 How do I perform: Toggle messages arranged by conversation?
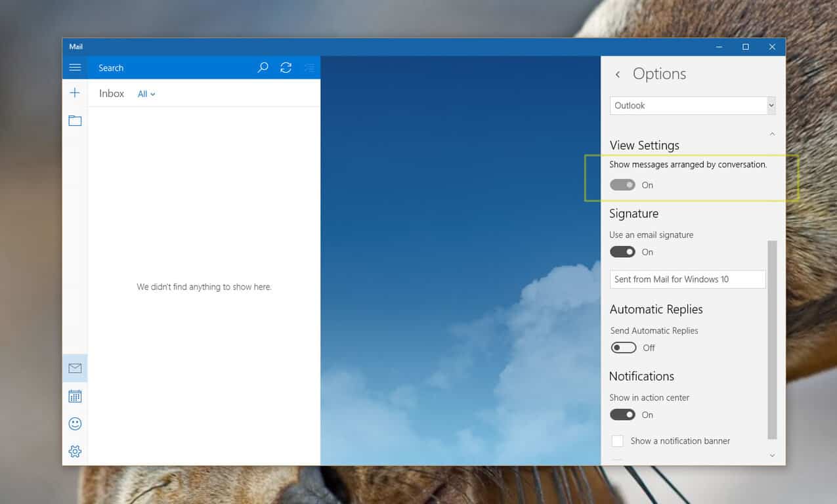[622, 185]
